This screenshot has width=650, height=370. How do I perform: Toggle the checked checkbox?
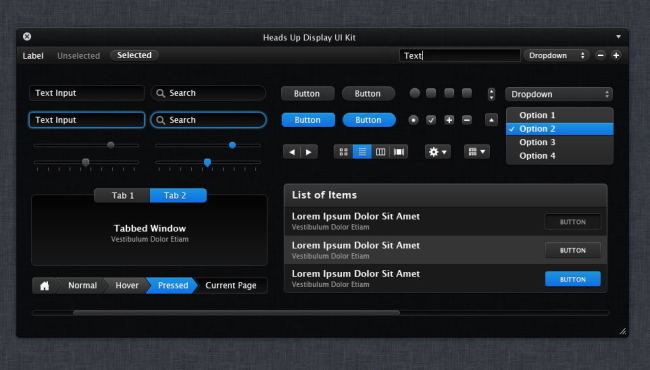coord(431,120)
